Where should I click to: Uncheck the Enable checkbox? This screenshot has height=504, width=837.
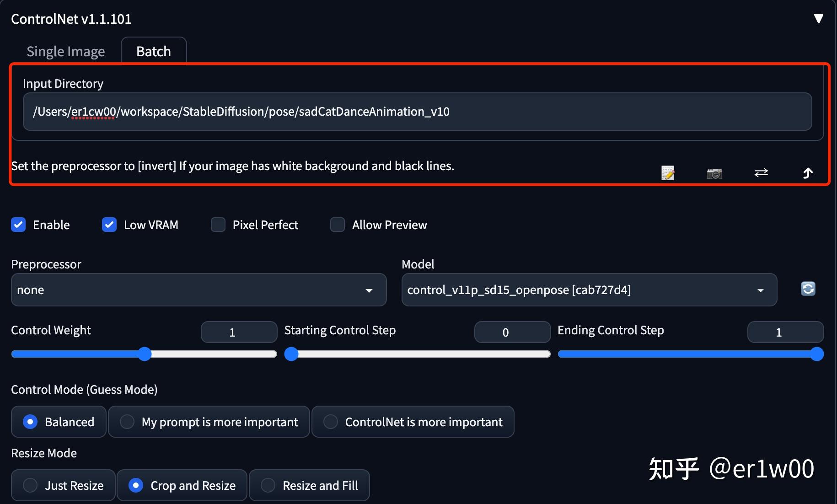coord(19,225)
